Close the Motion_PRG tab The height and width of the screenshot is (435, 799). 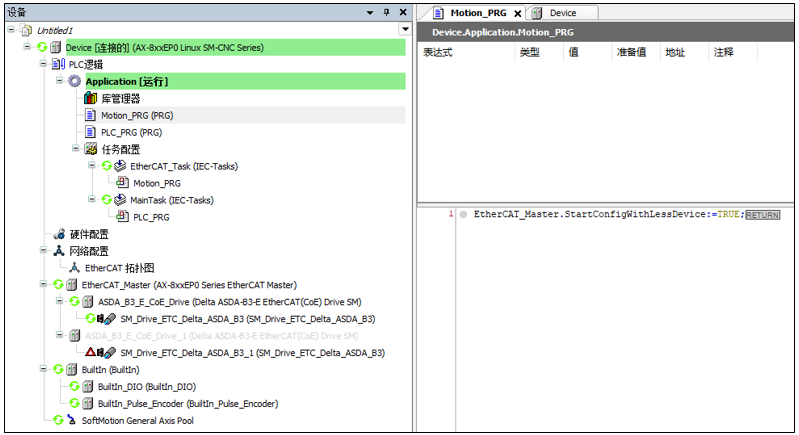(517, 14)
